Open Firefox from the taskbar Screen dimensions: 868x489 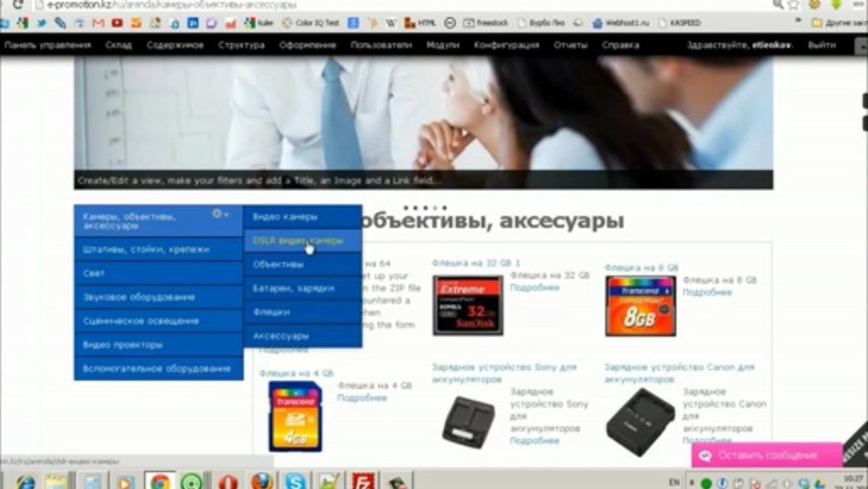pos(261,482)
